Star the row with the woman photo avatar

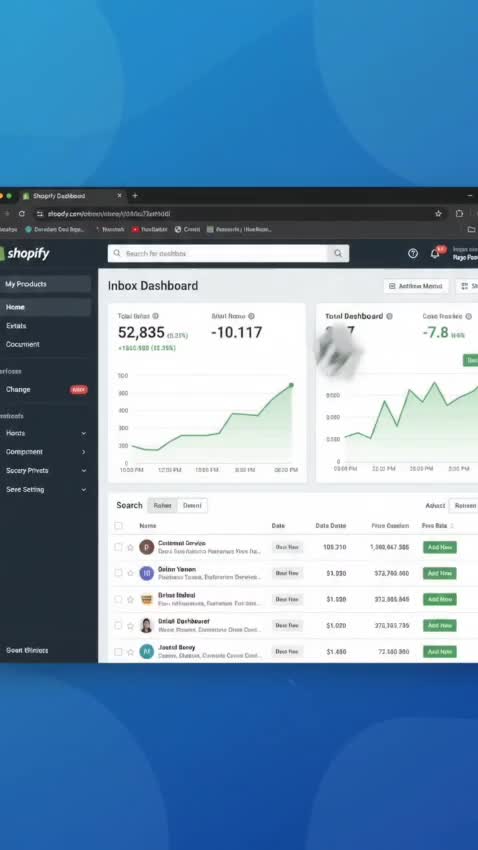point(130,626)
